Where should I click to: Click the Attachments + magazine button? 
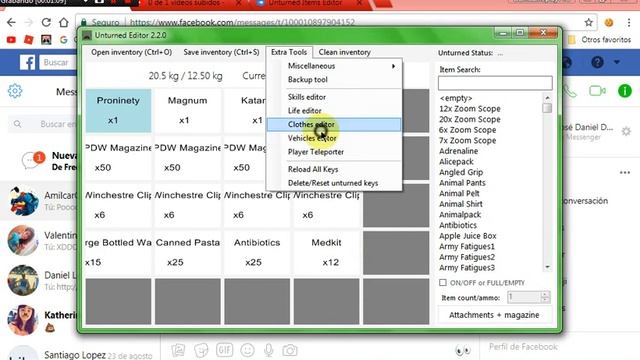(x=494, y=315)
